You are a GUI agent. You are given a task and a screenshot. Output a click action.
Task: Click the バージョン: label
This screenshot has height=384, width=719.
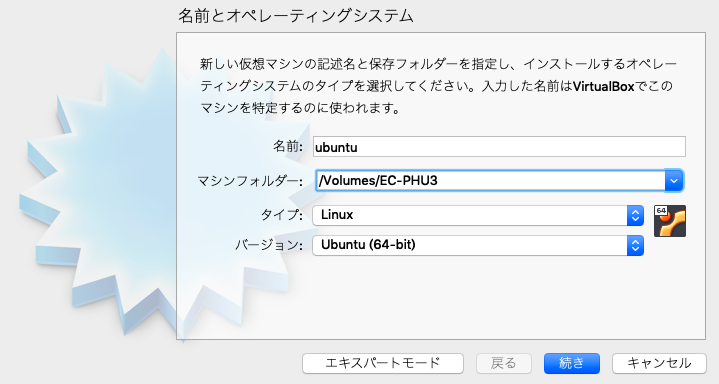pyautogui.click(x=269, y=245)
